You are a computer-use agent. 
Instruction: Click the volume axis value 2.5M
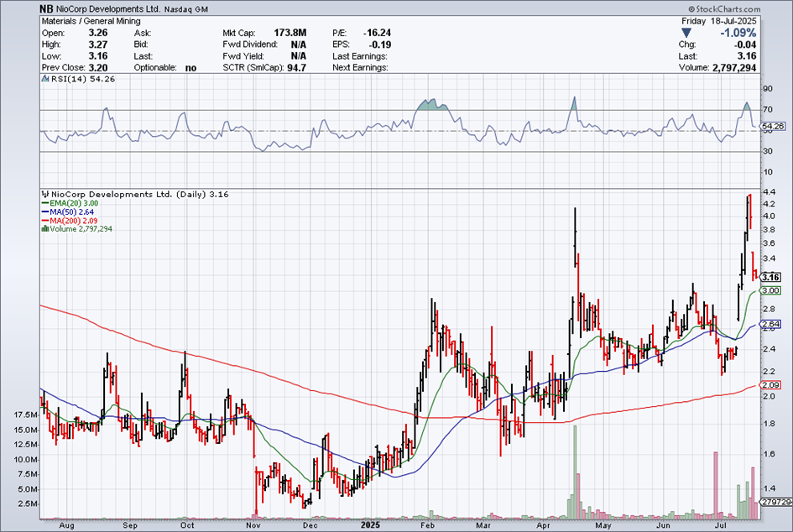[28, 503]
